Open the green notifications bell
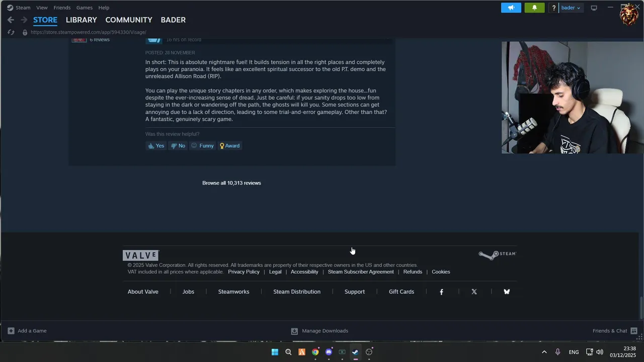Screen dimensions: 644x362 click(534, 8)
